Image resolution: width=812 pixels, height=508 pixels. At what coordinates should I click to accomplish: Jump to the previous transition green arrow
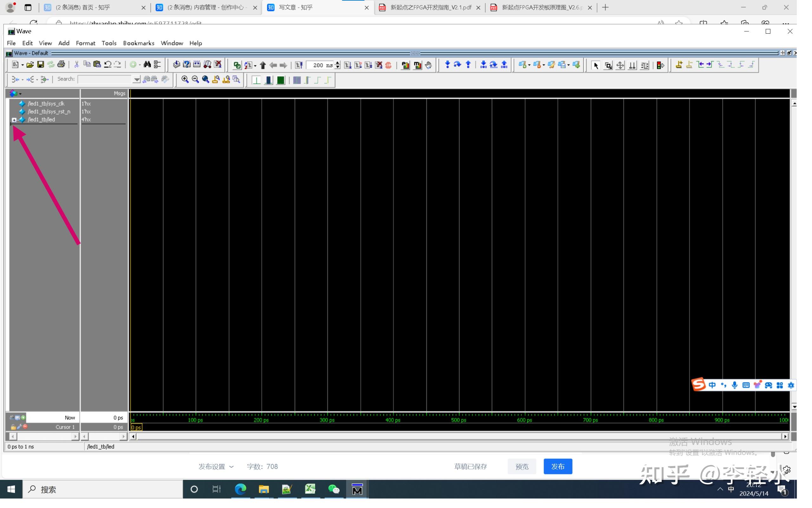[700, 65]
